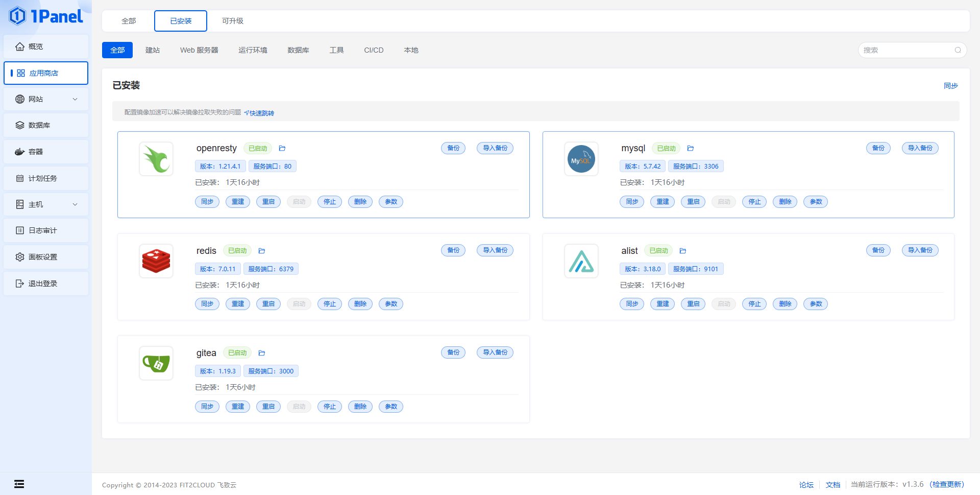Click 备份 for openresty
Image resolution: width=980 pixels, height=495 pixels.
pos(453,148)
